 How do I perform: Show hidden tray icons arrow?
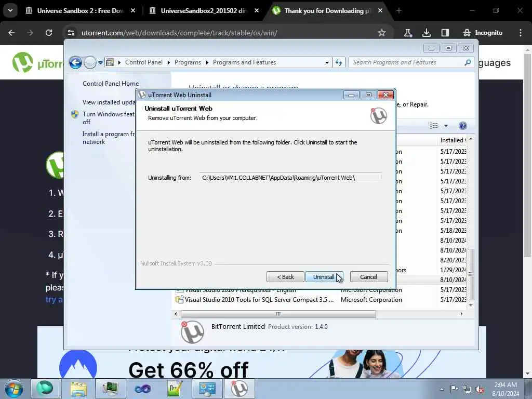442,389
